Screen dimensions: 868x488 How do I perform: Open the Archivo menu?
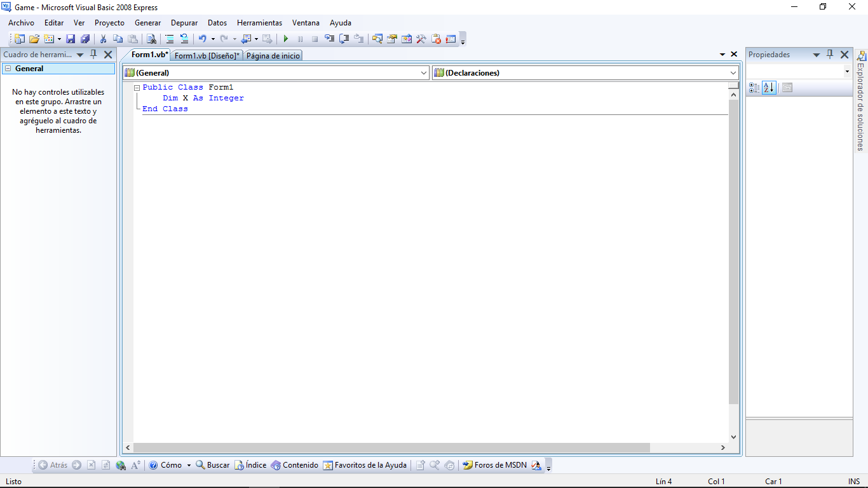click(21, 22)
